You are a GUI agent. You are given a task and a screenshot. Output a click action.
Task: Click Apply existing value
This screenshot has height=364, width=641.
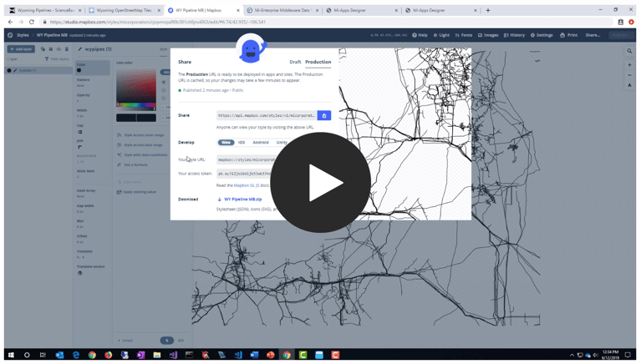[x=137, y=192]
